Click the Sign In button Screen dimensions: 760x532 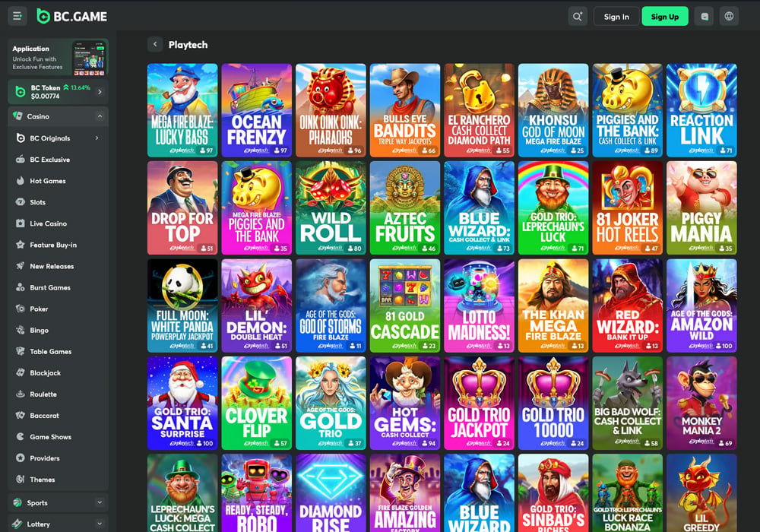point(616,17)
